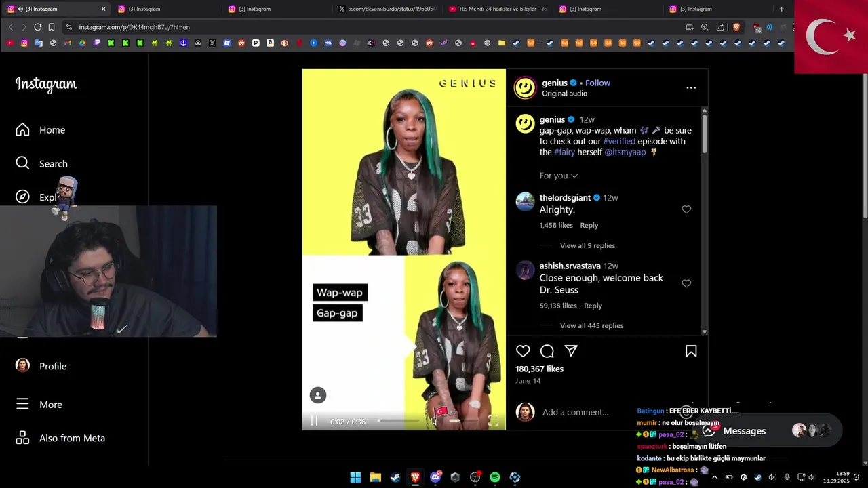868x488 pixels.
Task: Like ashish.srvastava's comment
Action: pos(686,283)
